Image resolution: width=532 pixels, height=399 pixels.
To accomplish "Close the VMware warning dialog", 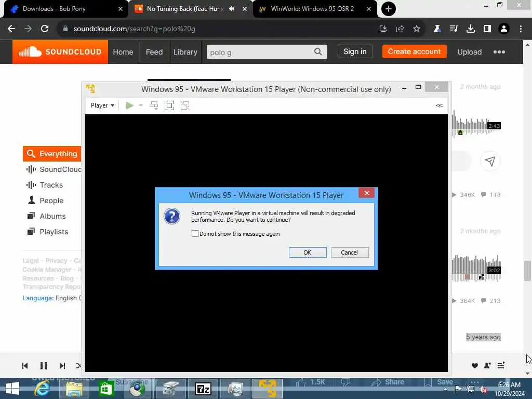I will pyautogui.click(x=366, y=193).
